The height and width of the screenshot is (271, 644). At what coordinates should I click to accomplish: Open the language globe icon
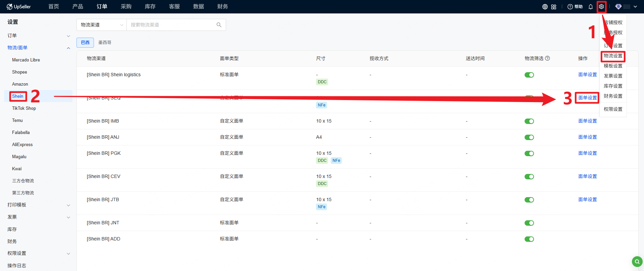point(545,7)
